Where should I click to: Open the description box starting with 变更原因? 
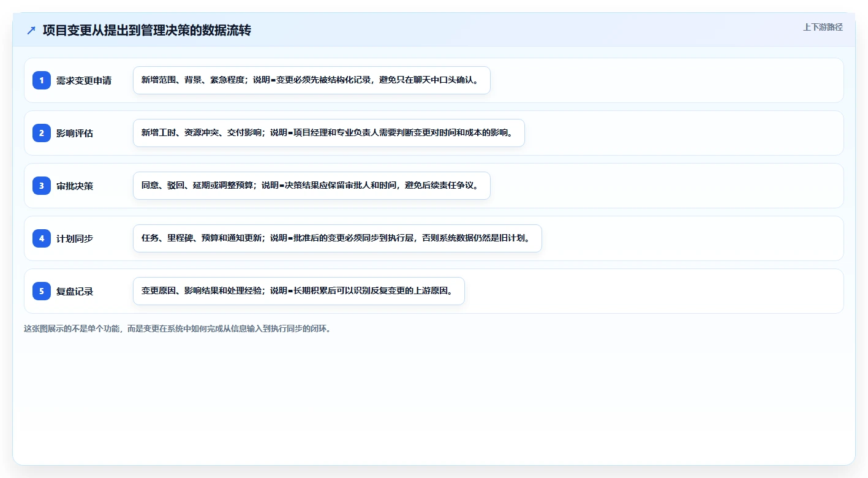click(x=299, y=291)
